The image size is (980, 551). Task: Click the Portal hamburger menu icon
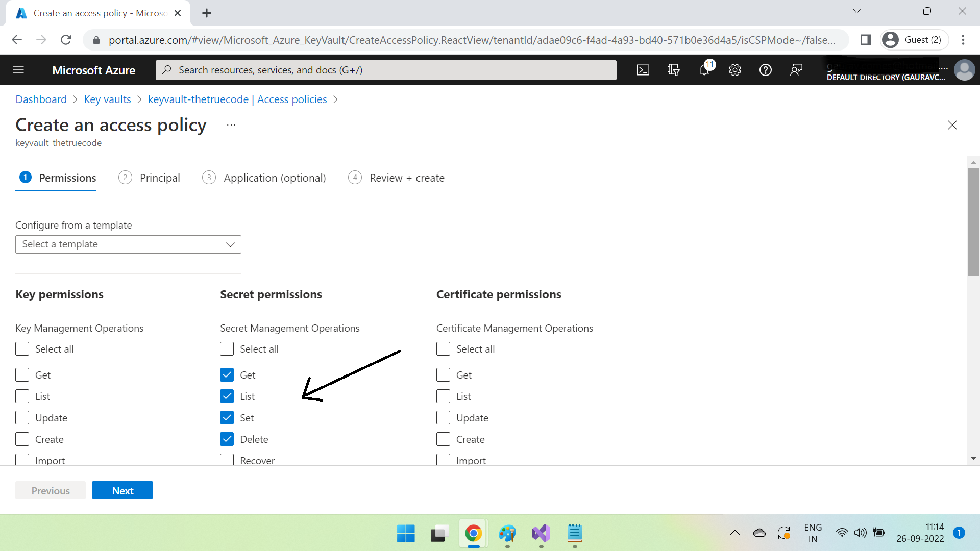[18, 69]
